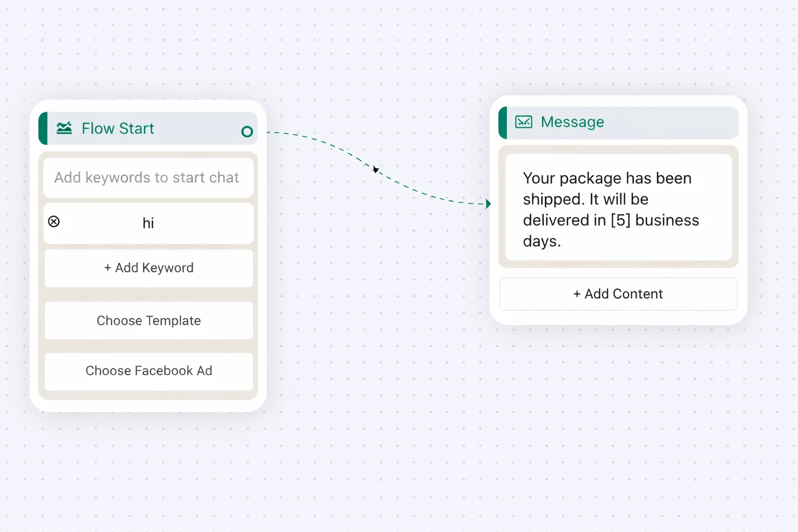Click the Flow Start output connector circle
Viewport: 798px width, 532px height.
click(x=247, y=132)
